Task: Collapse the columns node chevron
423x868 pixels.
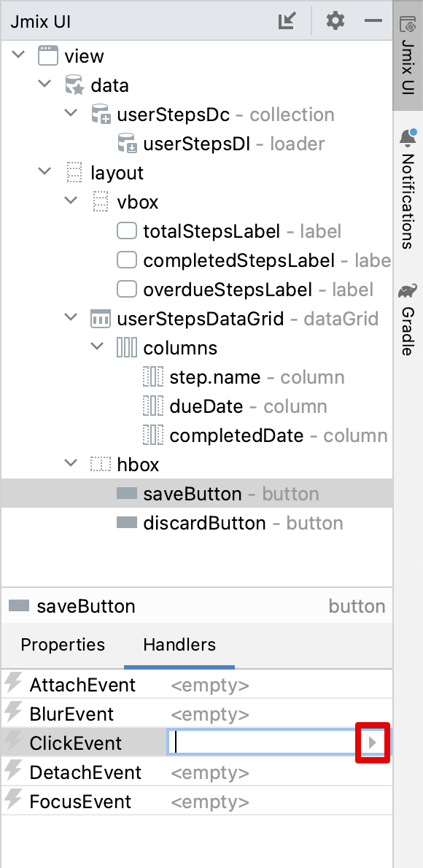Action: coord(98,348)
